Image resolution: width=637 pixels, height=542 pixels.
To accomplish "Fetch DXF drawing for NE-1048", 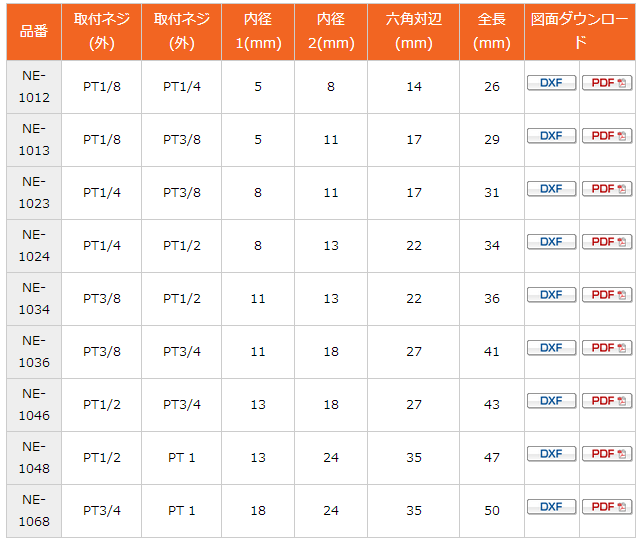I will pos(551,454).
